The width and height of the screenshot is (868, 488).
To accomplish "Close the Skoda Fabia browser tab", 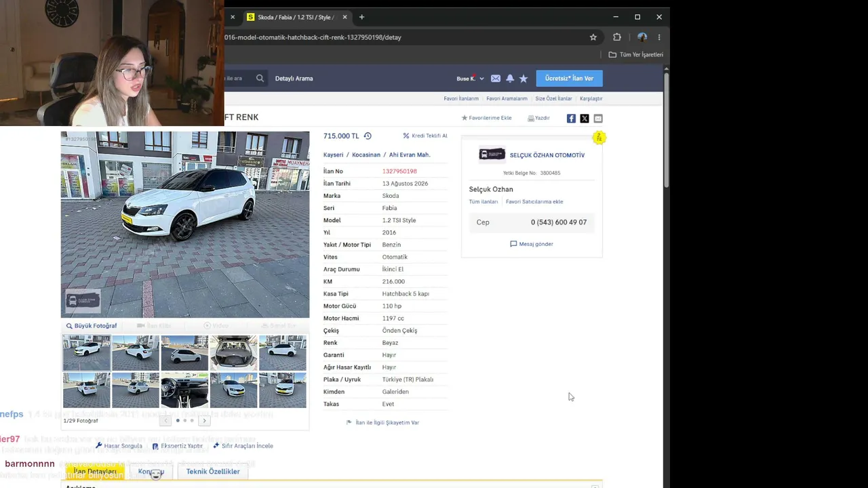I will pos(344,17).
